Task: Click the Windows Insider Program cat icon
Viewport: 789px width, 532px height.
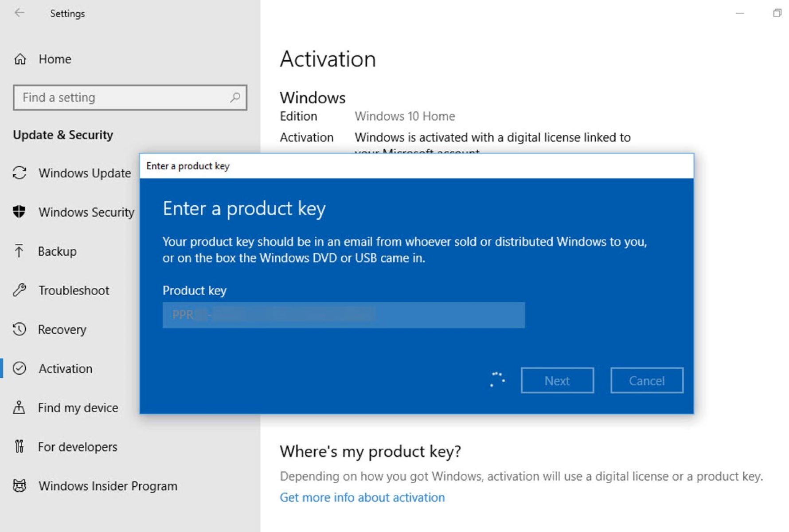Action: pos(20,486)
